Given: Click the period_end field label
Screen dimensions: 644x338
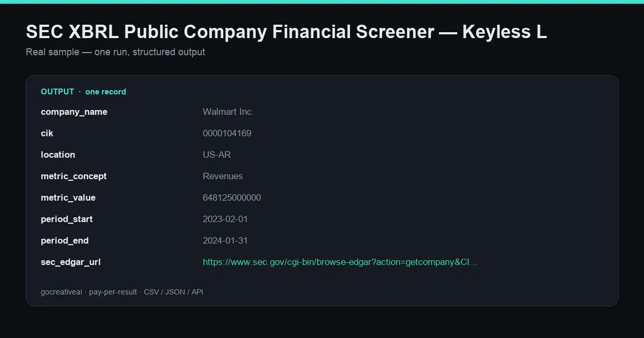Looking at the screenshot, I should click(x=64, y=240).
